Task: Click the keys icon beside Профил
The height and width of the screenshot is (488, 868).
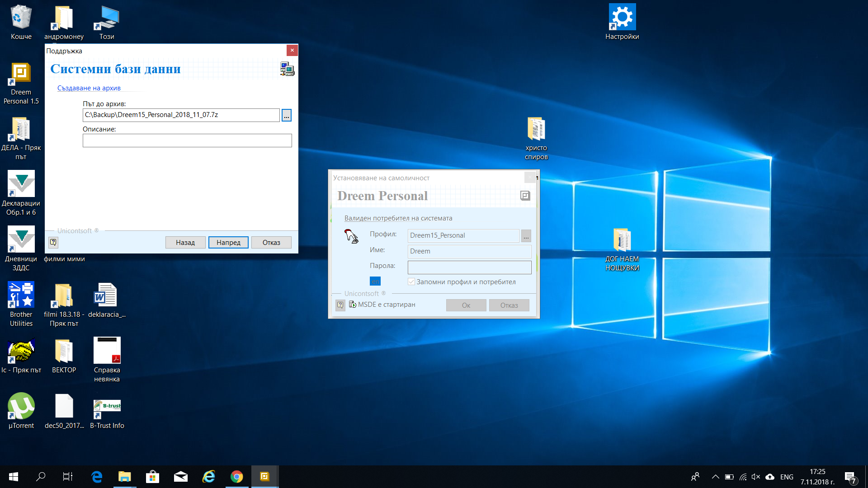Action: click(x=351, y=236)
